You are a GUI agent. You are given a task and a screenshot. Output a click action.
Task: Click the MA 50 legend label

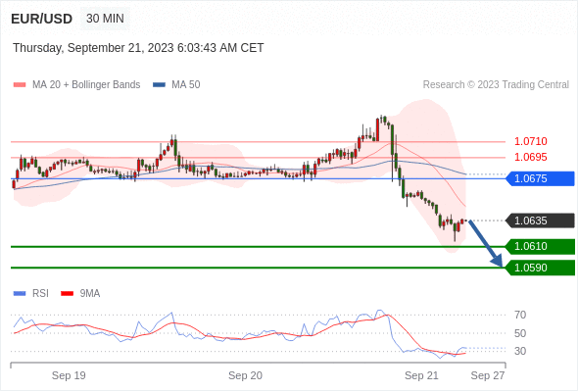[186, 85]
